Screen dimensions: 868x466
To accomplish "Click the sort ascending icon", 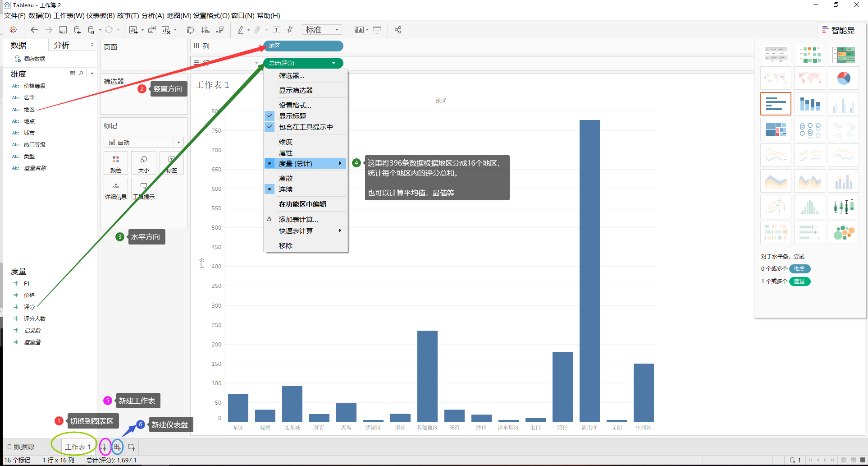I will [206, 30].
